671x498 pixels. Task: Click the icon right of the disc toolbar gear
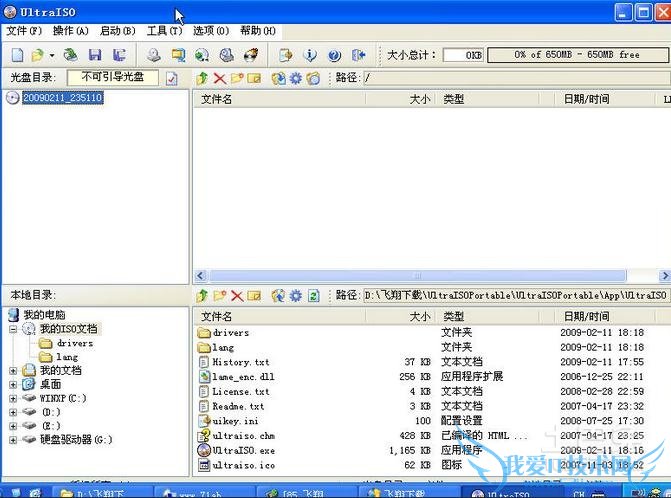[x=313, y=78]
